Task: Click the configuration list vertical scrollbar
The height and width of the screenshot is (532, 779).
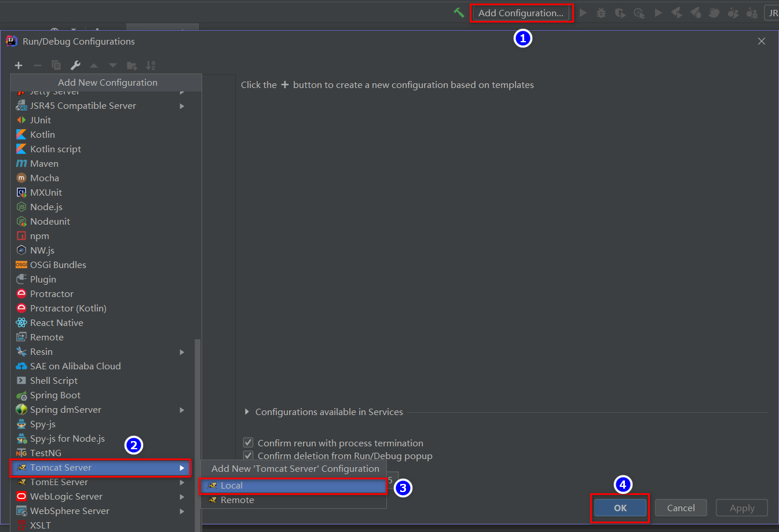Action: click(198, 434)
